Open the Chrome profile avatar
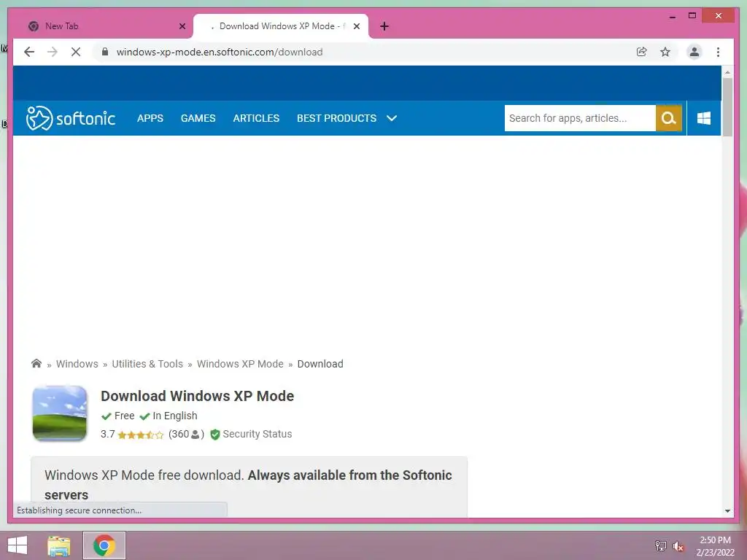Image resolution: width=747 pixels, height=560 pixels. 694,52
